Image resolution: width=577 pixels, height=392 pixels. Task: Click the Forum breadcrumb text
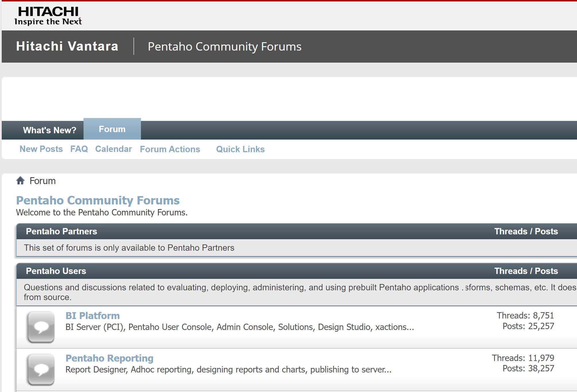(42, 181)
